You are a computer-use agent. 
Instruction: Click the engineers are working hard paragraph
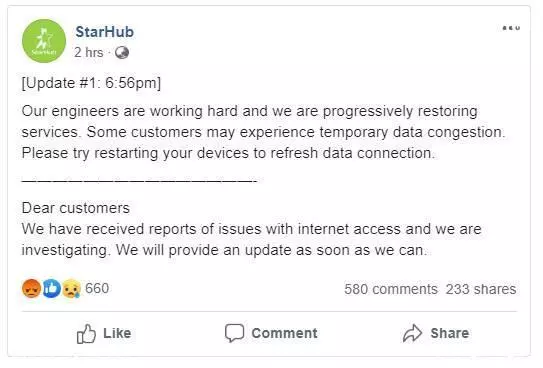click(x=263, y=132)
